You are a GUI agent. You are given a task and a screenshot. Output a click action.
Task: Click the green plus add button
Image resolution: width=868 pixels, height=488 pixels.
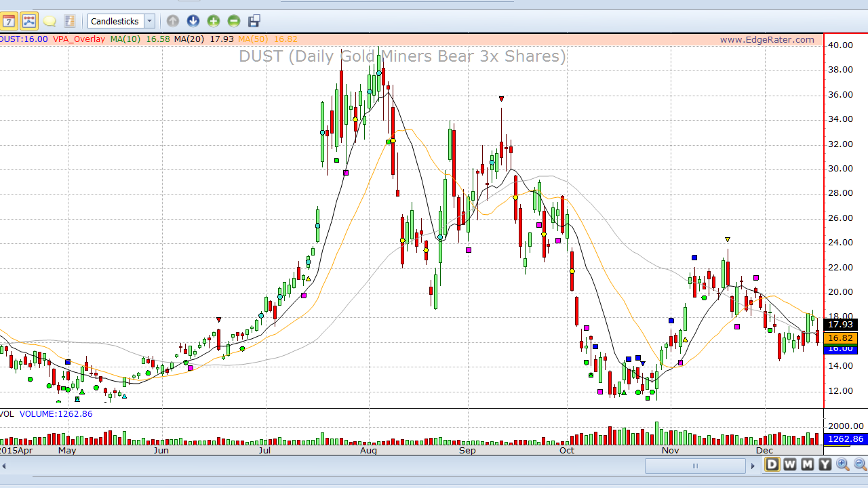214,21
